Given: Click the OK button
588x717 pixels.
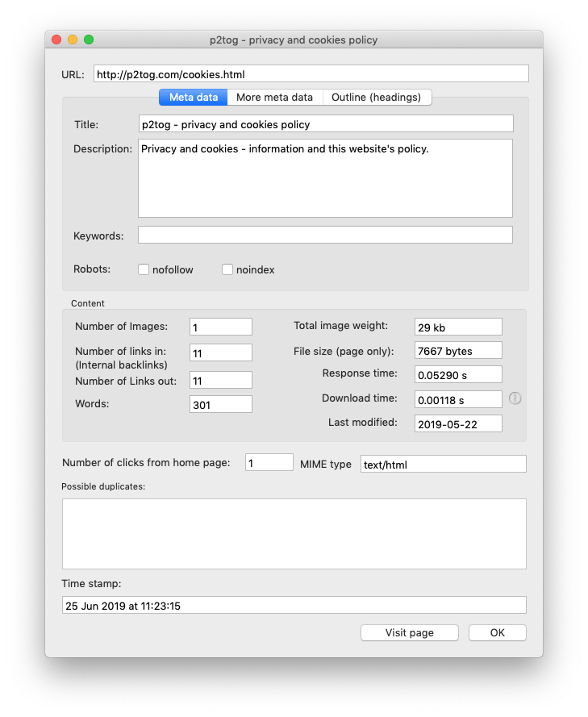Looking at the screenshot, I should click(497, 632).
